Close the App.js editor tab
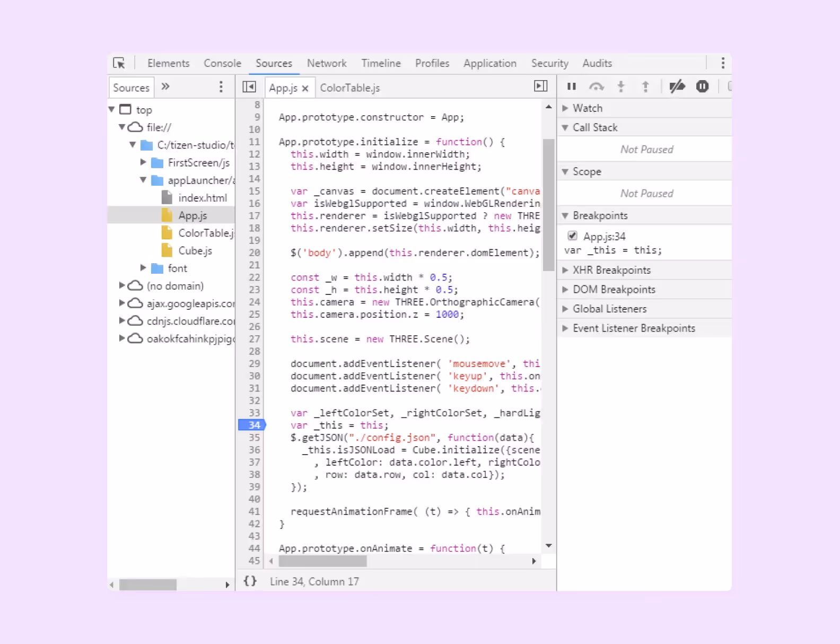840x644 pixels. click(x=305, y=89)
